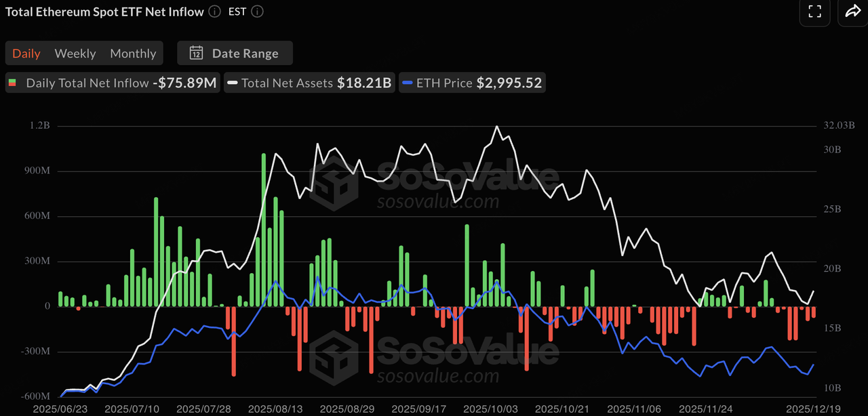Click the upper SoSoValue watermark logo
The image size is (868, 416).
(434, 183)
